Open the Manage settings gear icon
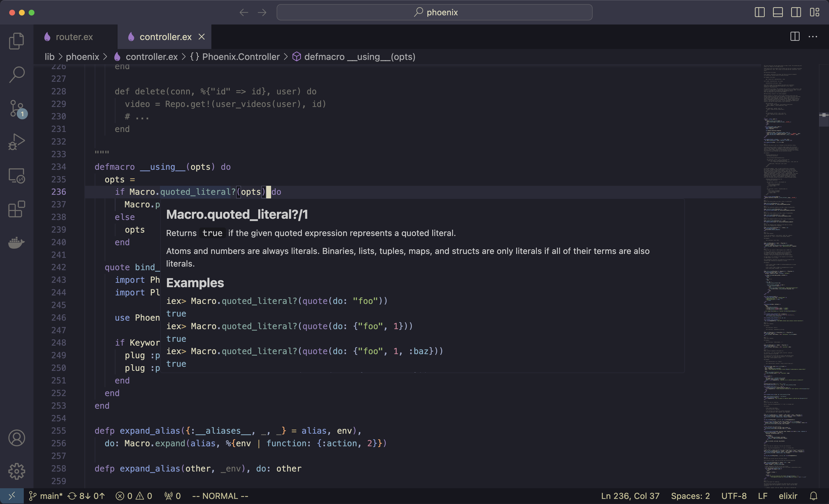 (16, 471)
